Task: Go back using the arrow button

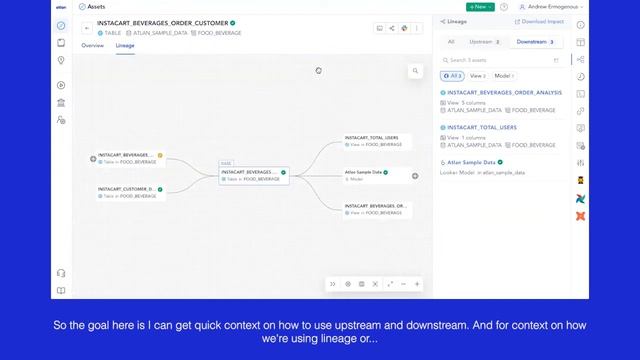Action: click(x=87, y=28)
